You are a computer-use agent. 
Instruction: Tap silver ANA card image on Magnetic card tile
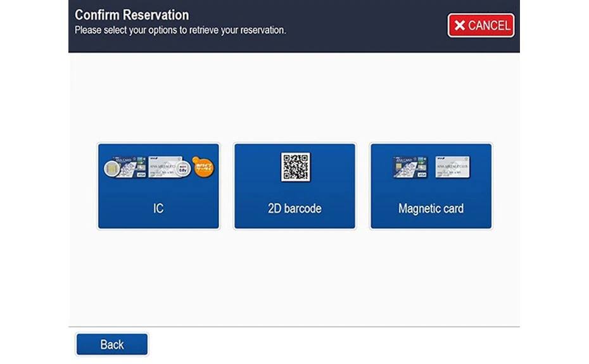point(452,166)
